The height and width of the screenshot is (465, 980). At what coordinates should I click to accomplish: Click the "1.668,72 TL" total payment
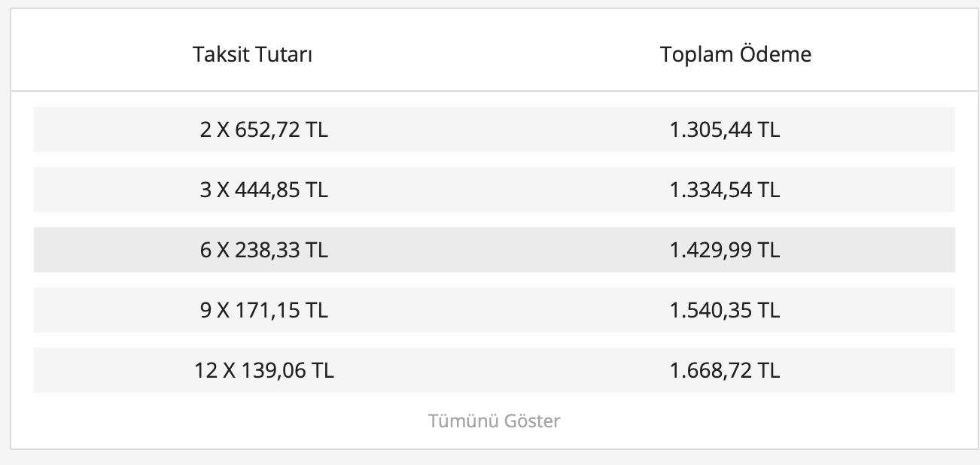coord(724,370)
